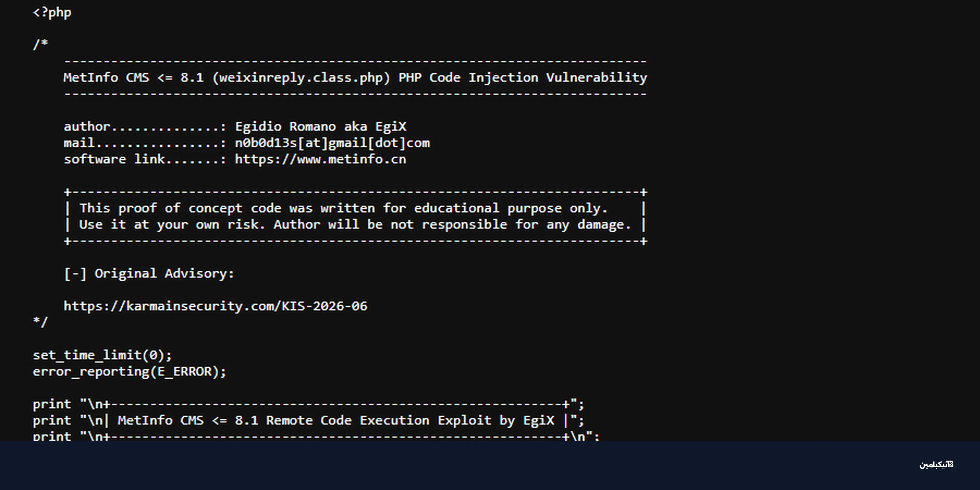
Task: Click the 'mail' label in the header comment
Action: 79,143
